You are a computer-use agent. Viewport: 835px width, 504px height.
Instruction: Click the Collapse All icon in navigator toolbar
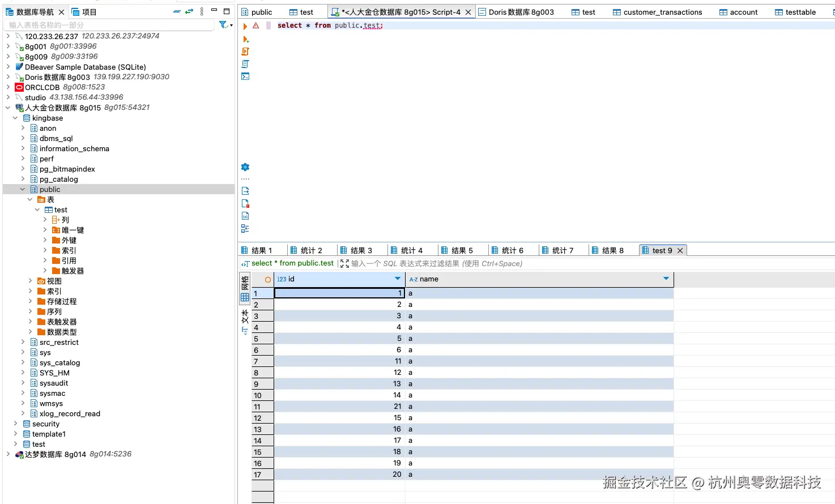[177, 11]
